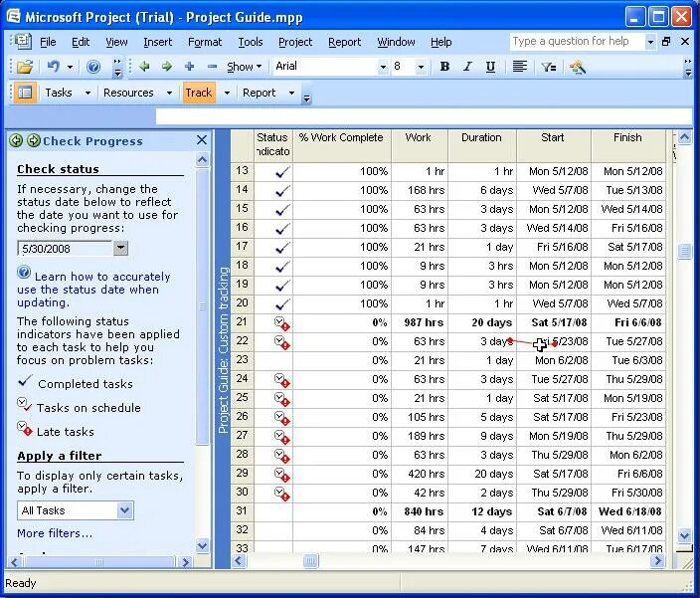Image resolution: width=700 pixels, height=598 pixels.
Task: Open the Project menu
Action: [295, 42]
